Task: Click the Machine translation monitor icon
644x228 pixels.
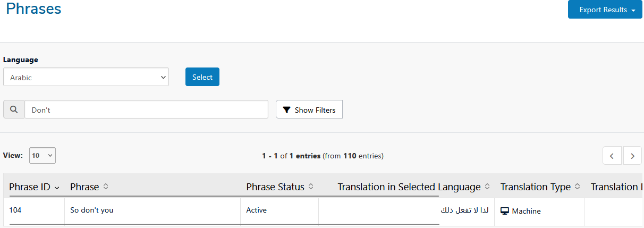Action: point(505,211)
